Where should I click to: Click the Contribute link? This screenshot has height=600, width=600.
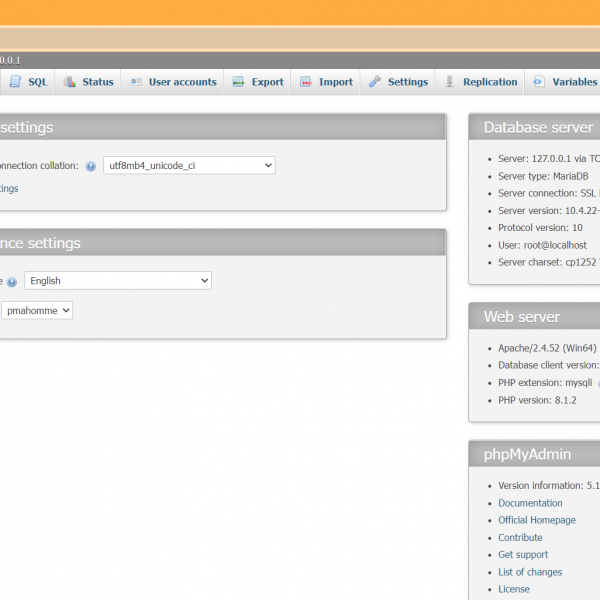(520, 537)
